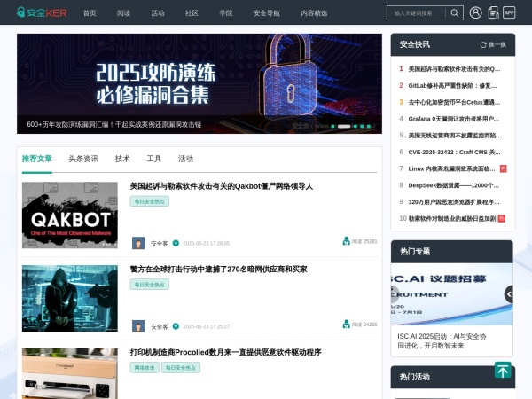This screenshot has height=399, width=532.
Task: Open the 阅读 navigation item
Action: click(x=123, y=13)
